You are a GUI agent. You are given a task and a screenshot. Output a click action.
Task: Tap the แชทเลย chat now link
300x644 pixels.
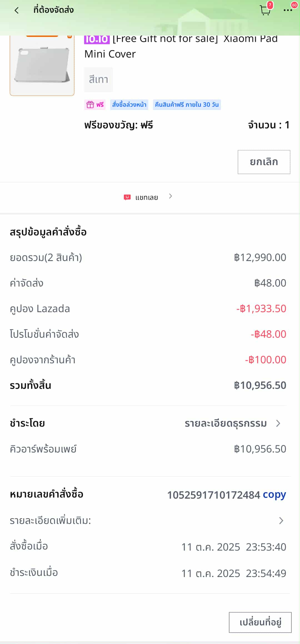147,198
